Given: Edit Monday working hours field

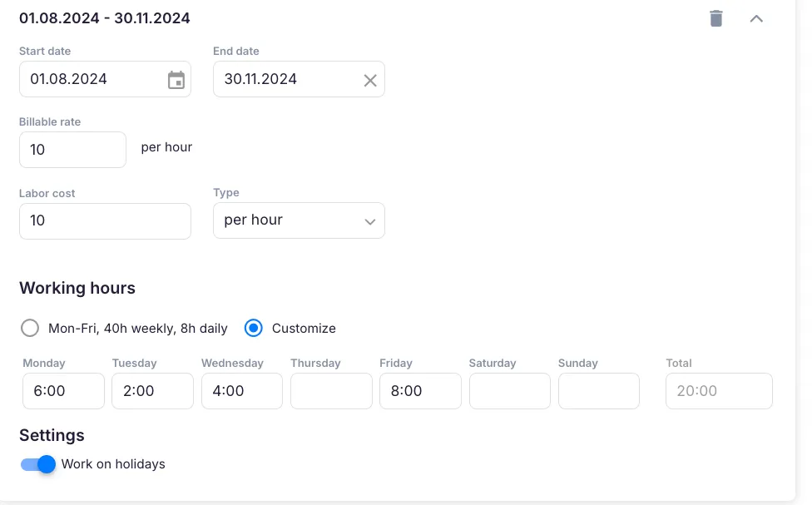Looking at the screenshot, I should click(x=63, y=391).
